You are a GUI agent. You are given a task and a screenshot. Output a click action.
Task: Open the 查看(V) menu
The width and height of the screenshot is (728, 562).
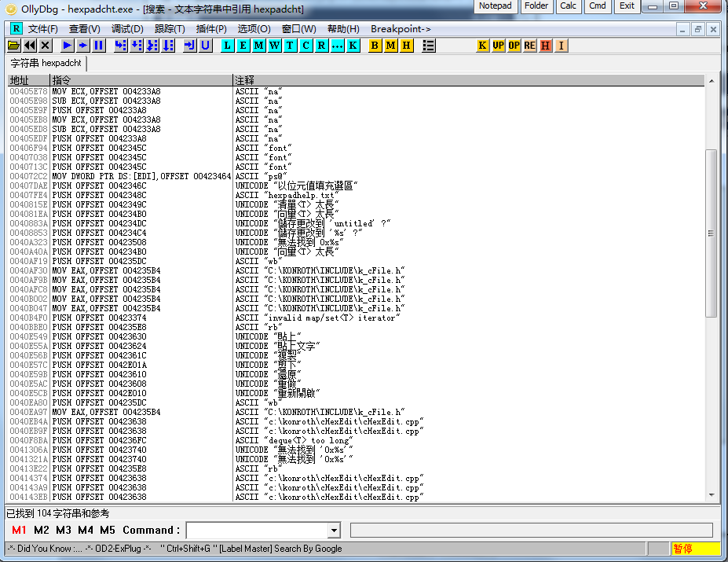[x=85, y=29]
